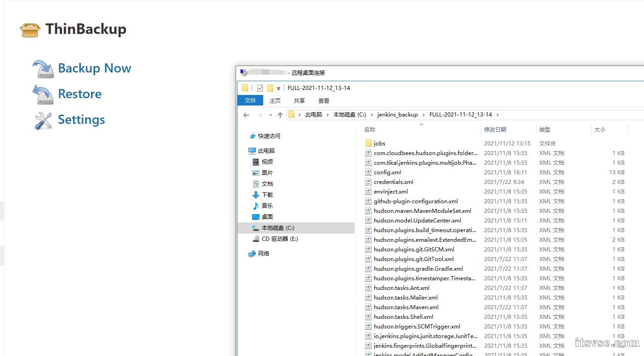Select the 图片 folder in navigation pane
Viewport: 644px width, 356px height.
pos(267,173)
